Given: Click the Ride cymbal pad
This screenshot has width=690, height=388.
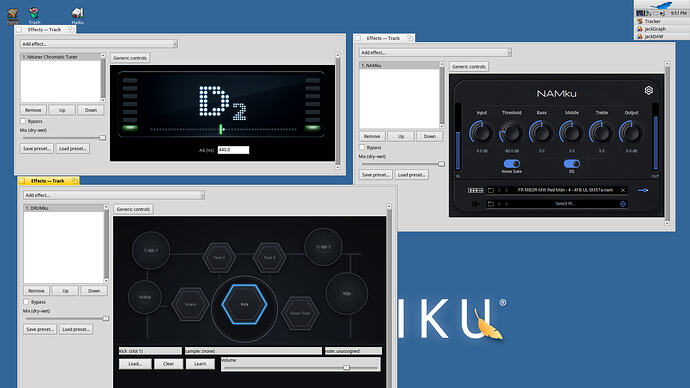Looking at the screenshot, I should click(347, 293).
